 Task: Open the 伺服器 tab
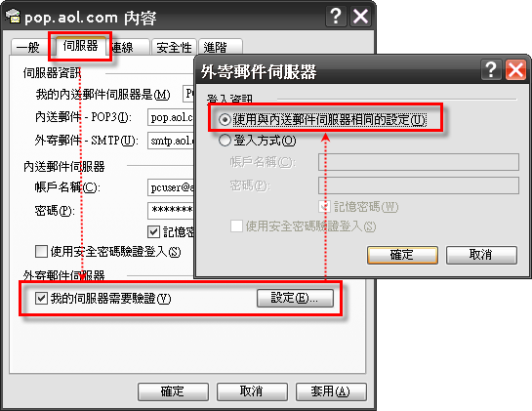80,46
